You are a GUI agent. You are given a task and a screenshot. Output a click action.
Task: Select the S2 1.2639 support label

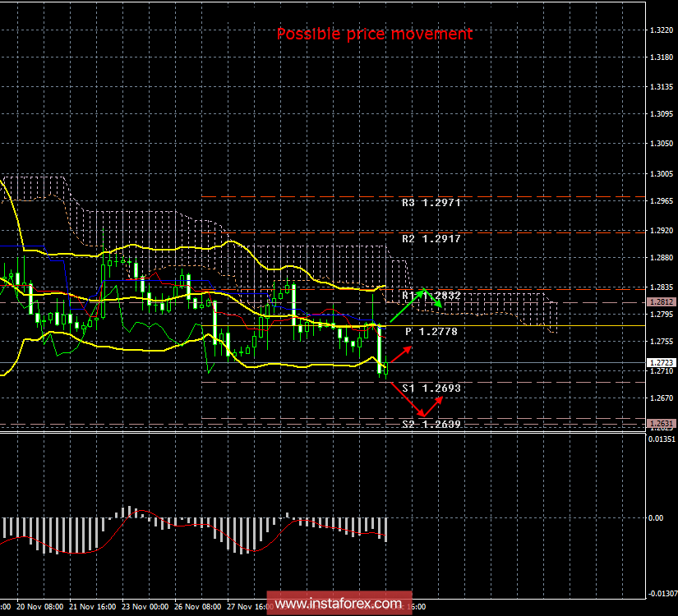[x=431, y=424]
